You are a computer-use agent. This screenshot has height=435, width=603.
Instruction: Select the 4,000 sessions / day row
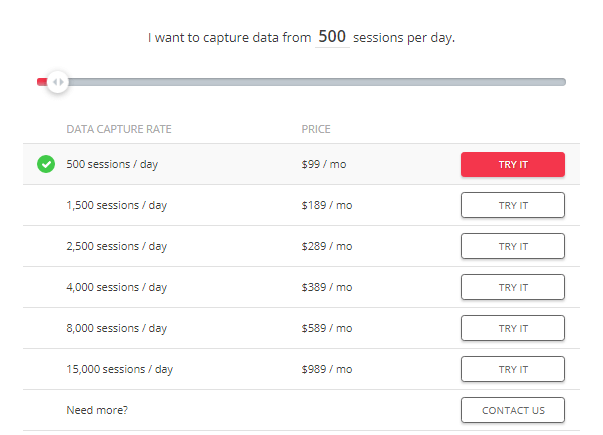point(302,287)
